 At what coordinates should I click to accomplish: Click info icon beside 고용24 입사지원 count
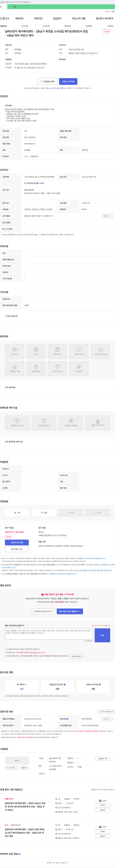(100, 684)
